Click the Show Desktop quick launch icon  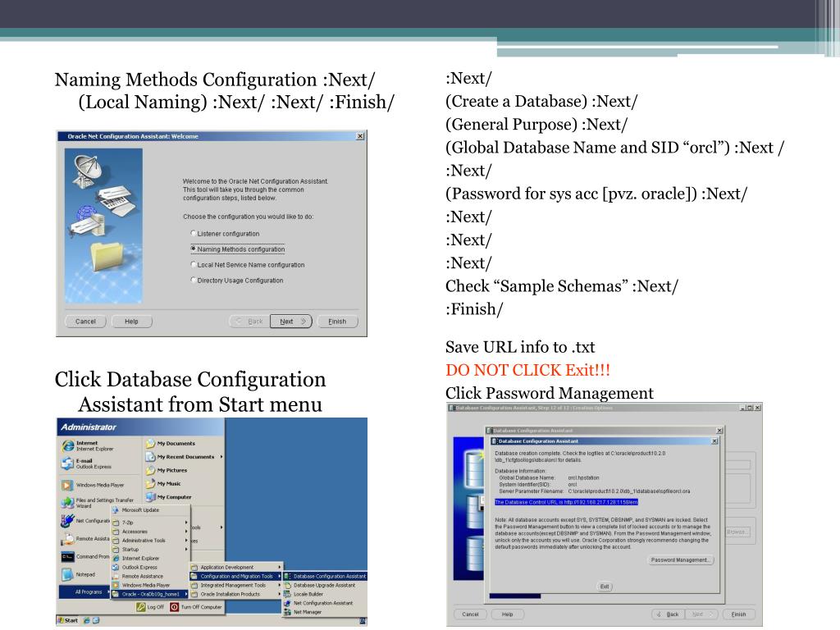(x=96, y=620)
